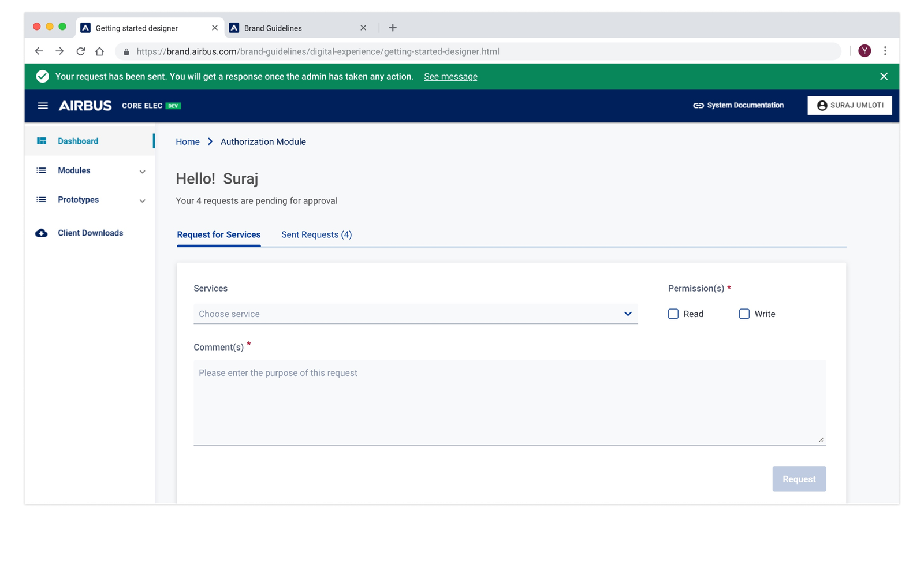This screenshot has width=924, height=585.
Task: Click the Dashboard grid icon in sidebar
Action: (42, 141)
